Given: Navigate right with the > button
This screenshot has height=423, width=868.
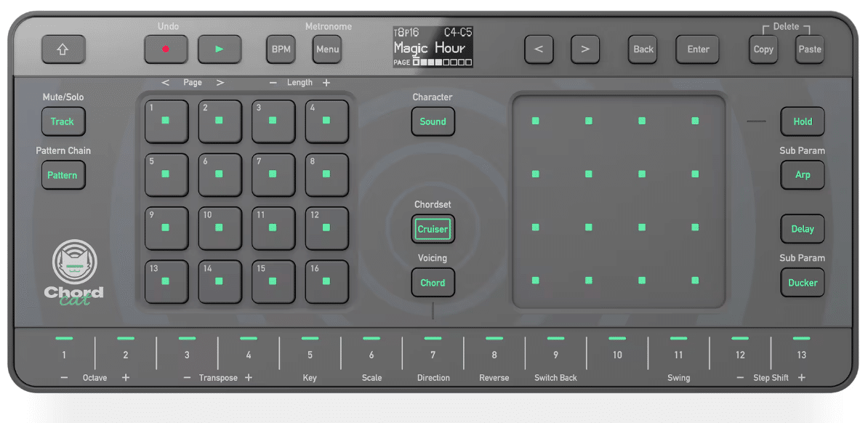Looking at the screenshot, I should [x=585, y=49].
